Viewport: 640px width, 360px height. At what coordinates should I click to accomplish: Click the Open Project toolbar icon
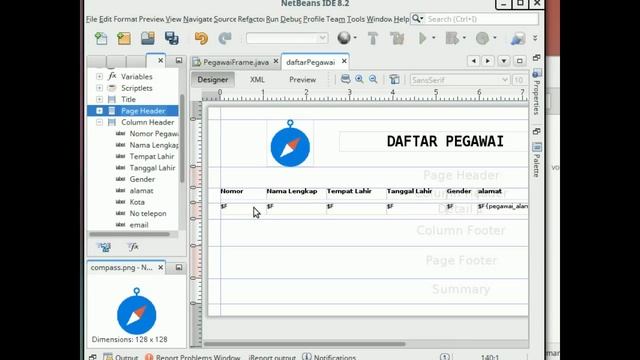[148, 38]
